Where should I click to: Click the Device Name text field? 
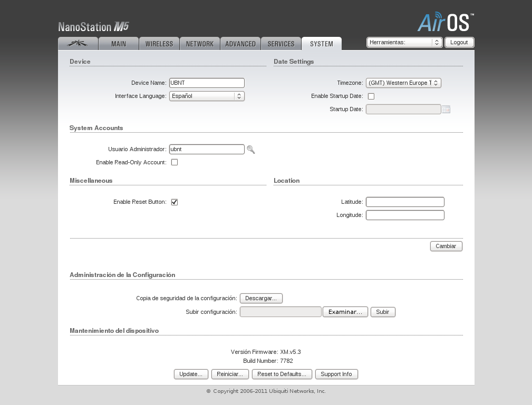tap(207, 83)
